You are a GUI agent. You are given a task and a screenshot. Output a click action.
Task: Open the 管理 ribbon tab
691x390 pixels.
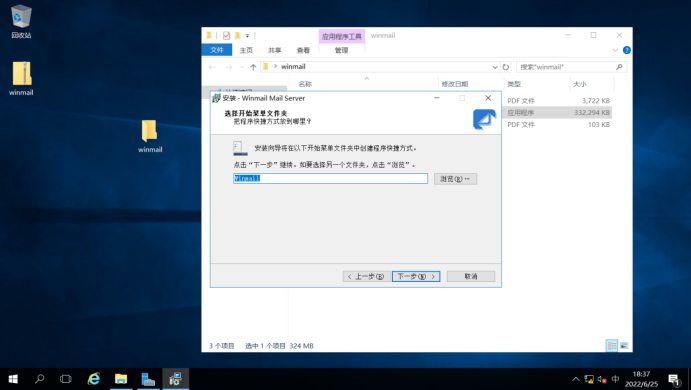342,50
